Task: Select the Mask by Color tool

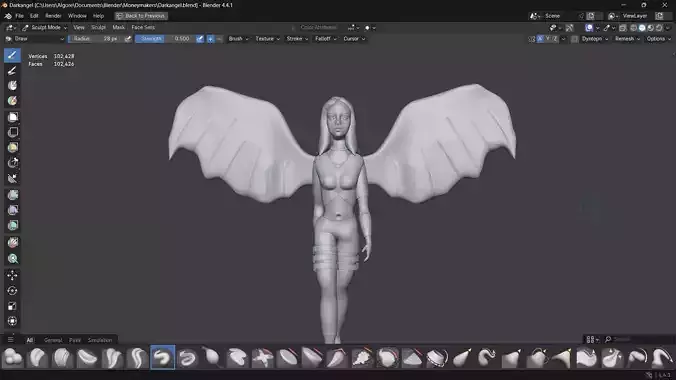Action: click(x=12, y=258)
